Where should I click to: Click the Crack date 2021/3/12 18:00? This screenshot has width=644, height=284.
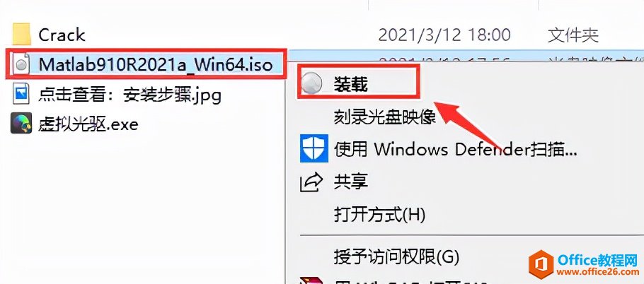444,35
